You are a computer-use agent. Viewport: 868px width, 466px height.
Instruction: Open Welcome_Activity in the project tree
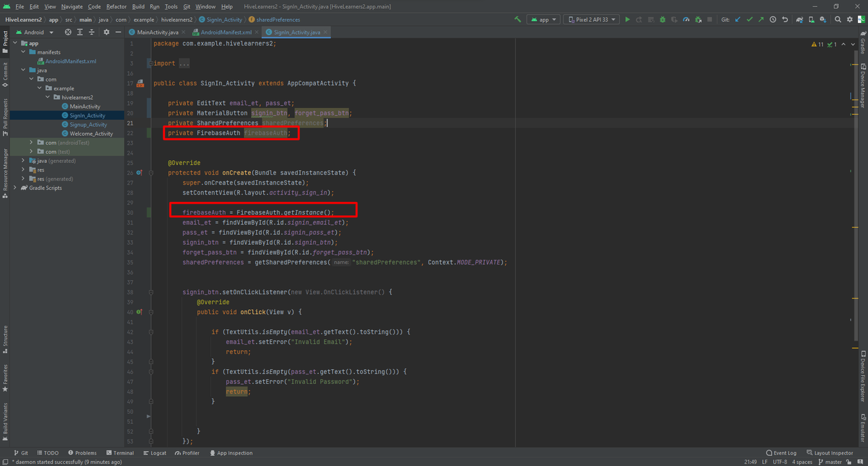[x=91, y=134]
